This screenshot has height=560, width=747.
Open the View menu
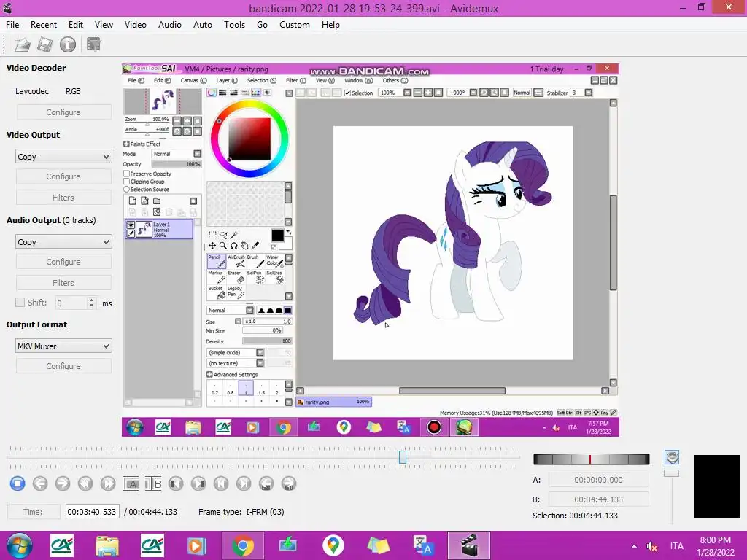click(x=104, y=25)
